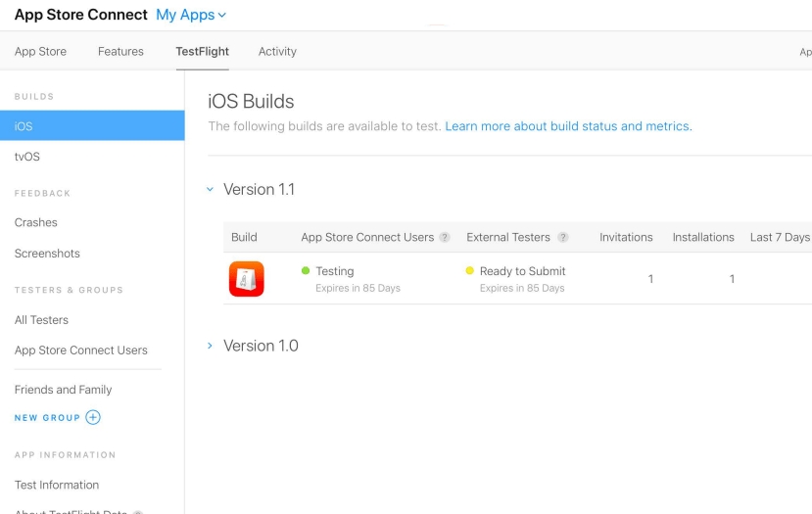Expand the Version 1.0 section
Viewport: 812px width, 514px height.
(x=210, y=346)
